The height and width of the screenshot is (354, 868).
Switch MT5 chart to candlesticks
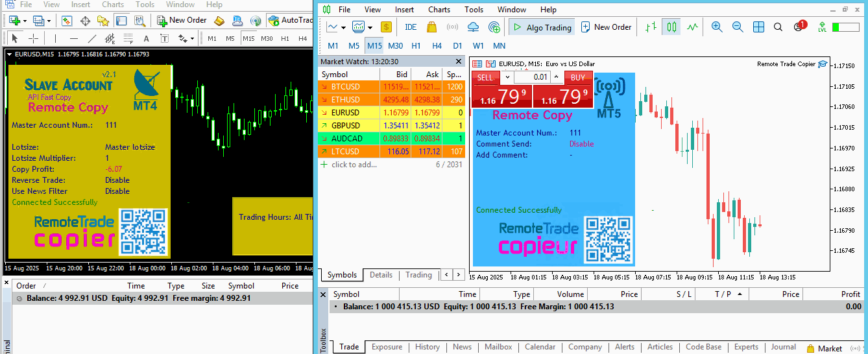[x=671, y=27]
